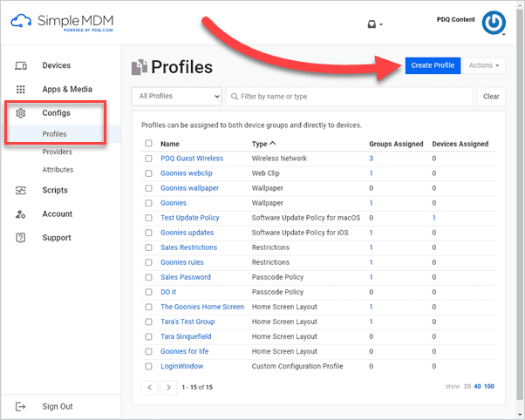Click groups count 3 for PDQ Guest Wireless
The height and width of the screenshot is (420, 525).
click(371, 159)
